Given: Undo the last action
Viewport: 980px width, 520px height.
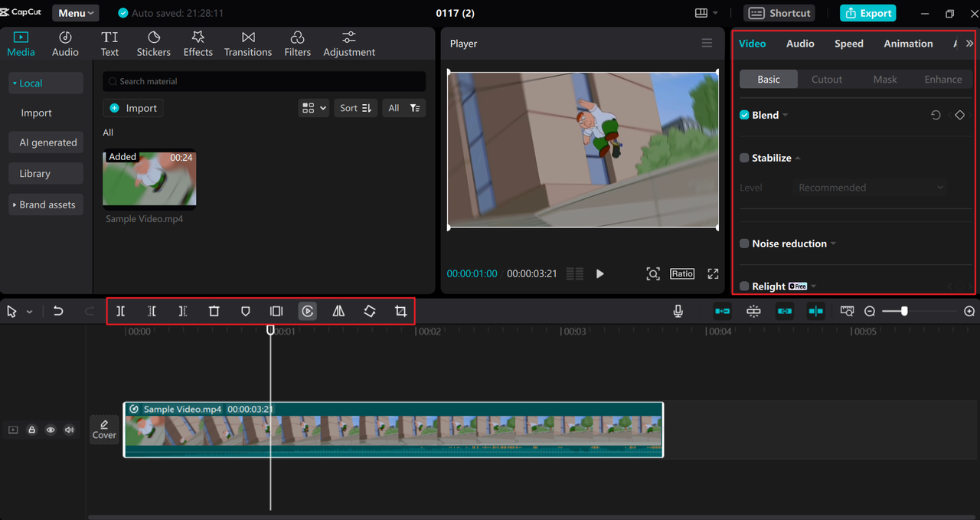Looking at the screenshot, I should [x=58, y=311].
